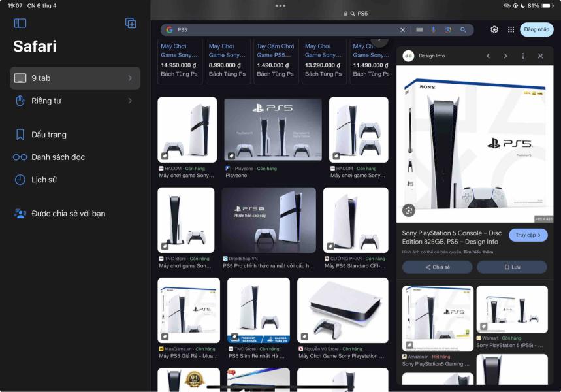Open Được chia sẻ với bạn section
This screenshot has height=392, width=561.
pyautogui.click(x=59, y=214)
